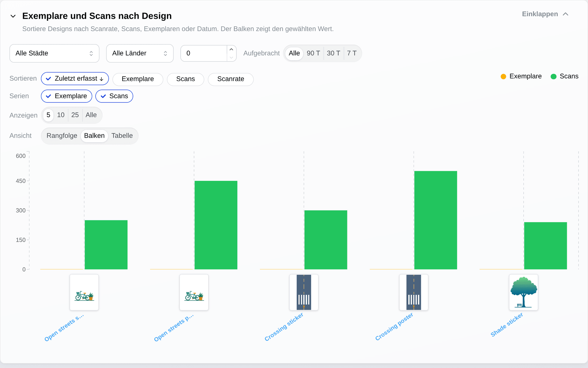Decrease value with stepper down arrow
The width and height of the screenshot is (588, 368).
231,57
